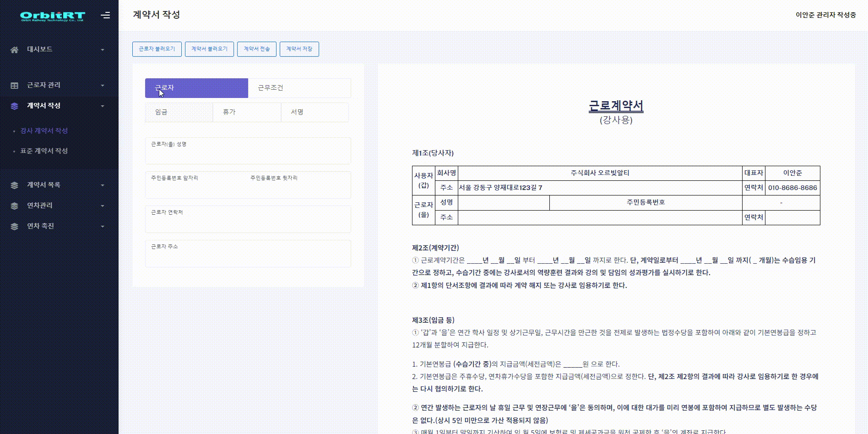This screenshot has width=868, height=434.
Task: Click the 계약서 작성 layers icon
Action: tap(15, 106)
